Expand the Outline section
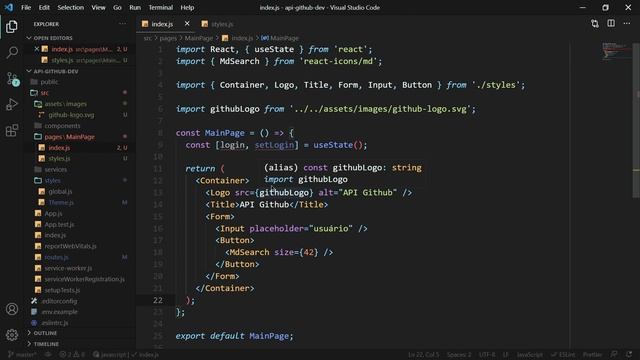This screenshot has width=640, height=360. pyautogui.click(x=80, y=333)
